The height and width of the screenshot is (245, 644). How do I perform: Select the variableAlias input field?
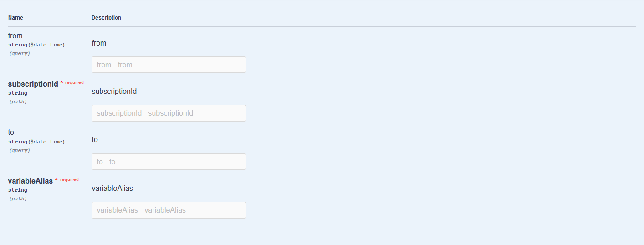(169, 210)
